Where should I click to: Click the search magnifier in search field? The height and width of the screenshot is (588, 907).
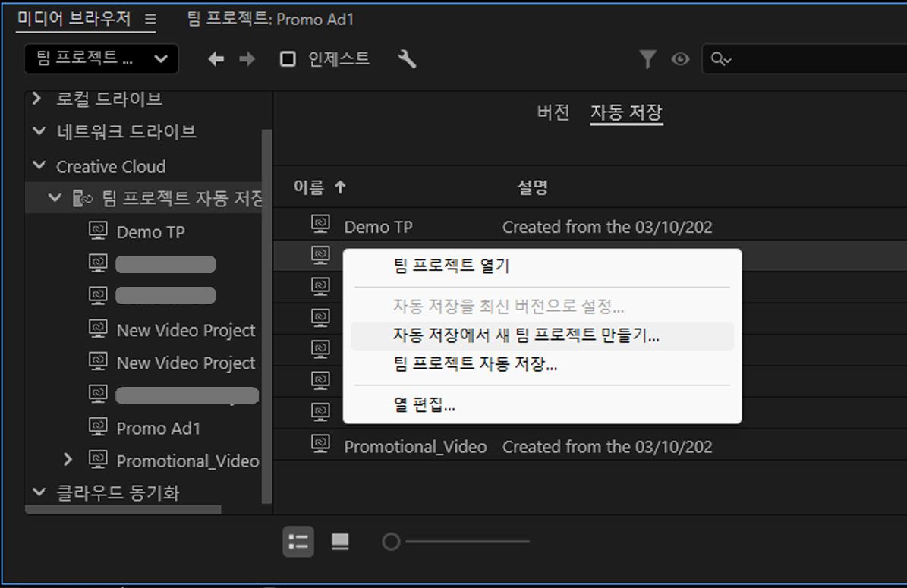coord(721,58)
